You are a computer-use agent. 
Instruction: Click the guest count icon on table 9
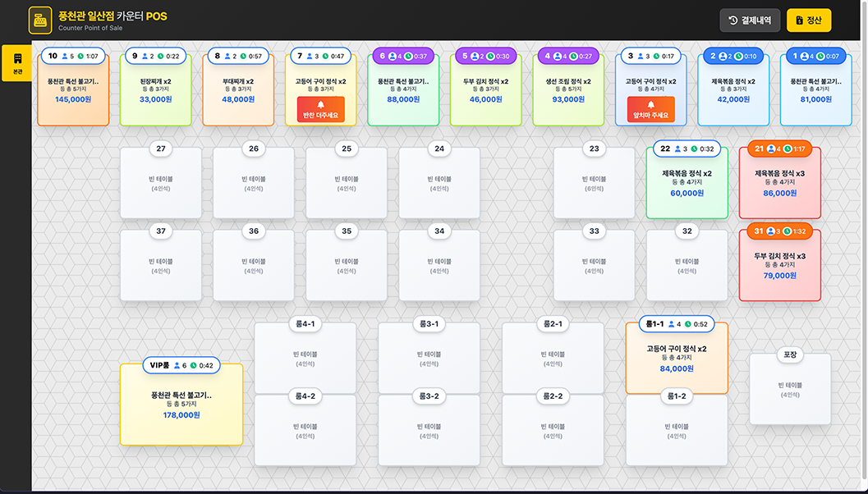point(145,57)
